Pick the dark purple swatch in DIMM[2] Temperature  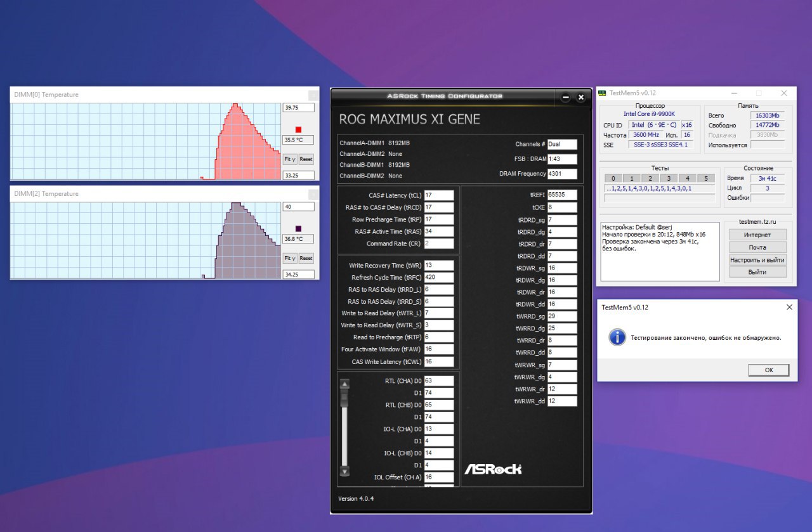tap(299, 228)
